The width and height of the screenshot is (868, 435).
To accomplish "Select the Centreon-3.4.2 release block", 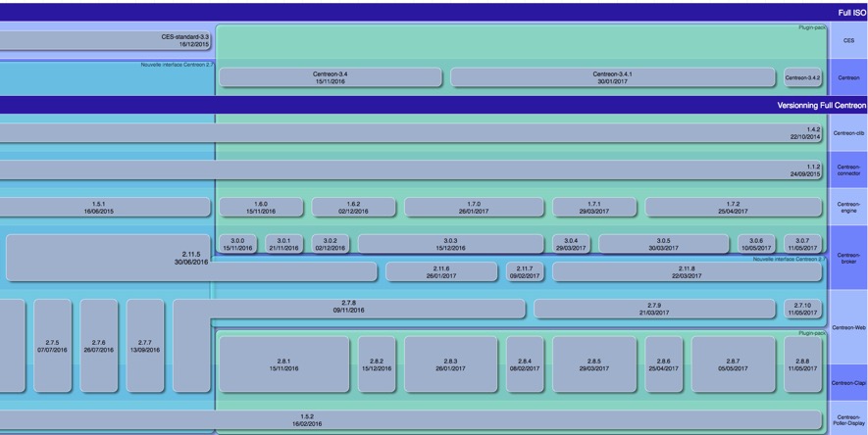I will click(802, 77).
